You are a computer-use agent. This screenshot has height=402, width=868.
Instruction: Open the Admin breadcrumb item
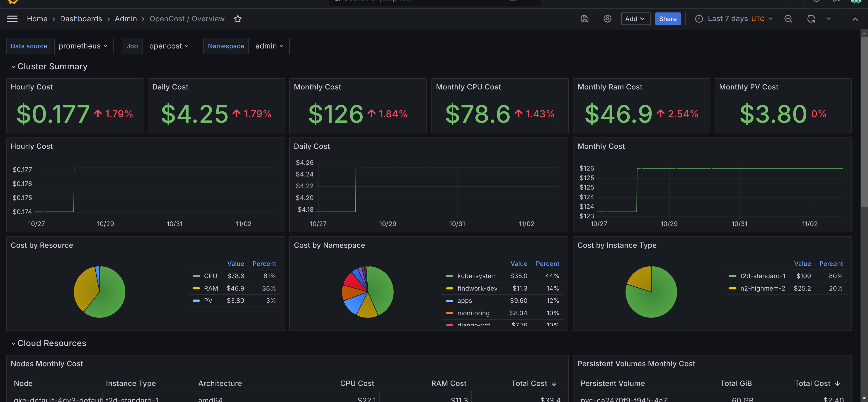click(x=126, y=19)
